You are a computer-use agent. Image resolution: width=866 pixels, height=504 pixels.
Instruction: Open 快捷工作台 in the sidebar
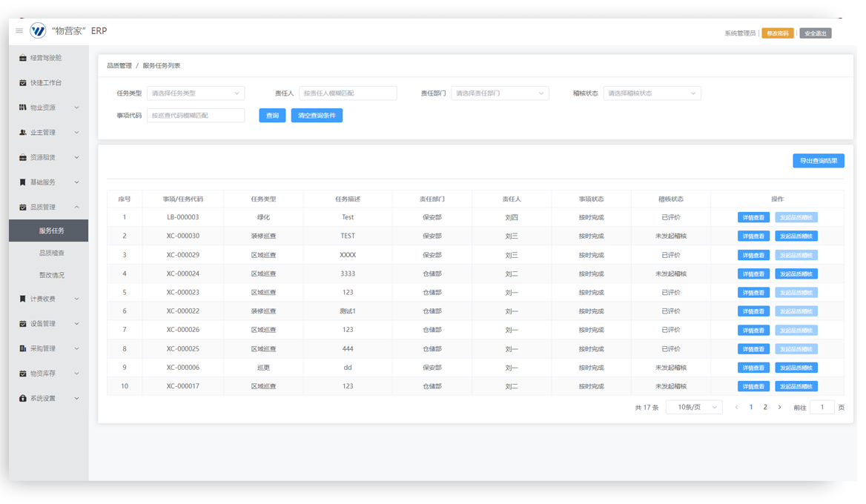coord(46,83)
